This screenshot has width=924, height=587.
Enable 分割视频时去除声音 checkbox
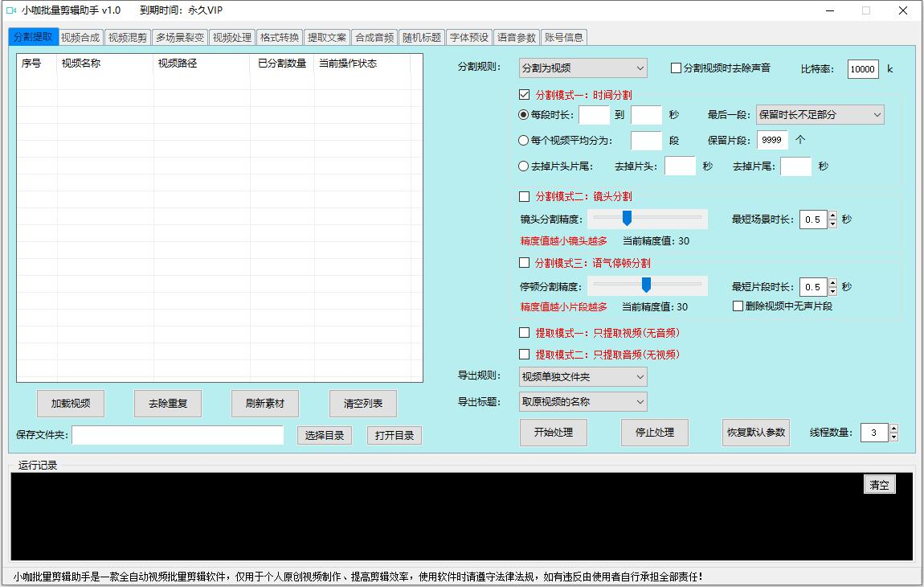[676, 68]
